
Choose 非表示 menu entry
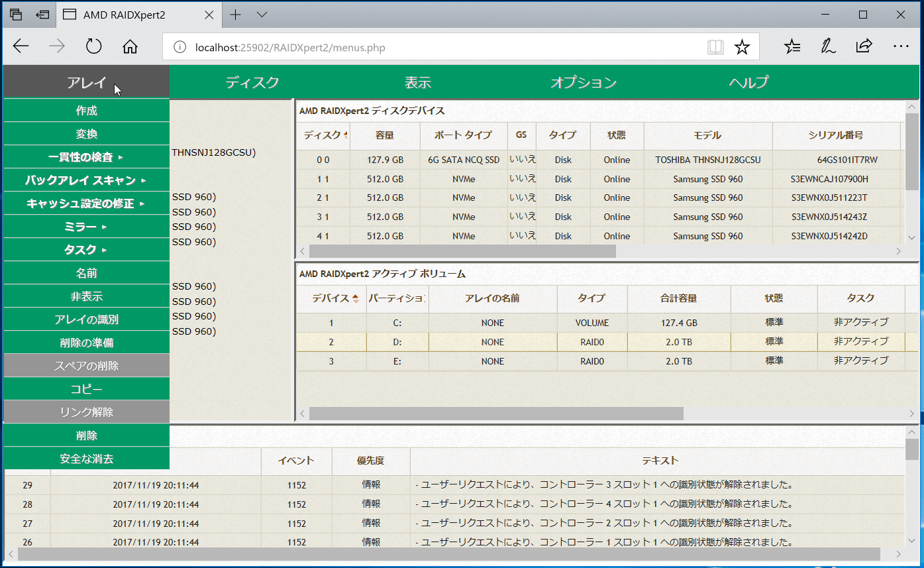pyautogui.click(x=87, y=296)
